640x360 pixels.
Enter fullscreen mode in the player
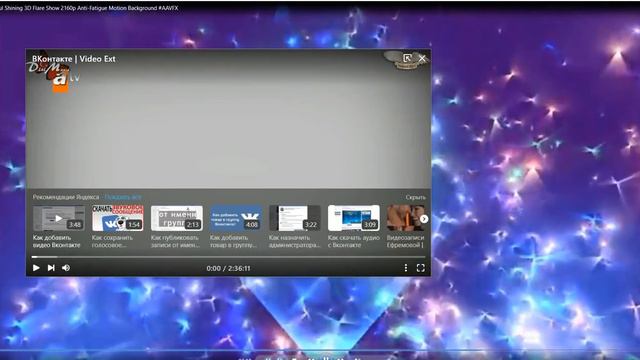click(421, 268)
